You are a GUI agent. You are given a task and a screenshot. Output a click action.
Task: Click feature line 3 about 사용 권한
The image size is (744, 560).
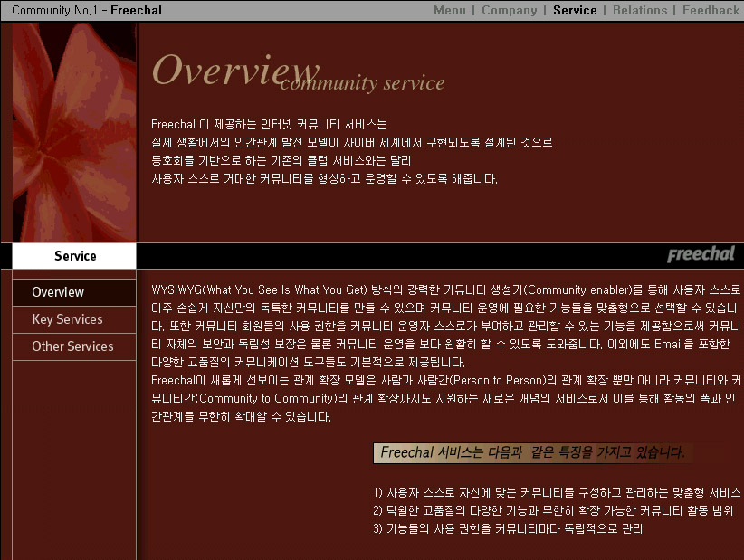tap(508, 528)
